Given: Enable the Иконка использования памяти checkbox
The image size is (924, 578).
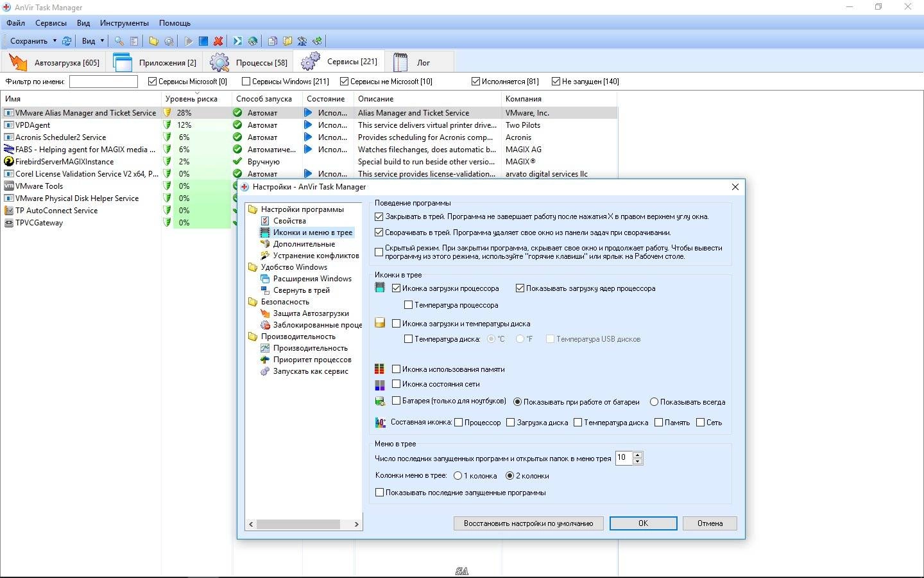Looking at the screenshot, I should point(396,369).
